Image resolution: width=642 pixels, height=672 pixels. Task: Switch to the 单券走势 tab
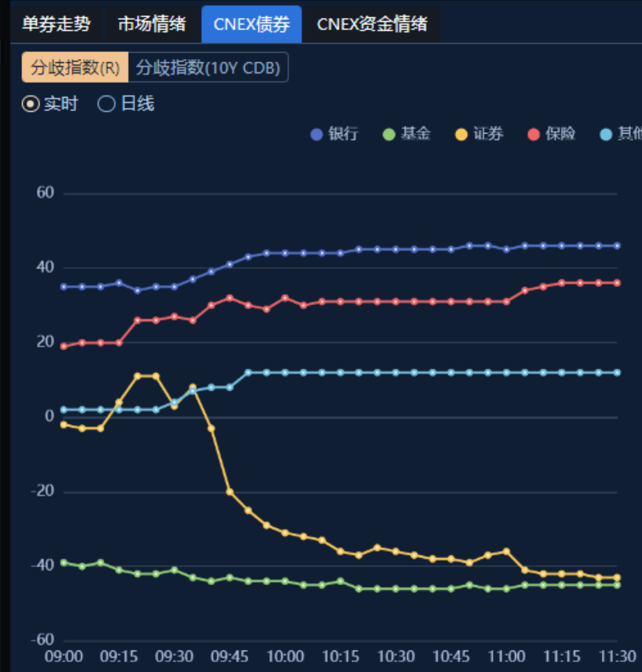pos(57,23)
